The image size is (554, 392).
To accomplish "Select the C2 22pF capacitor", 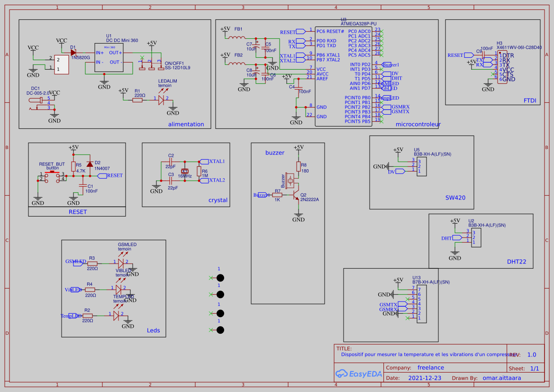I will (x=171, y=162).
